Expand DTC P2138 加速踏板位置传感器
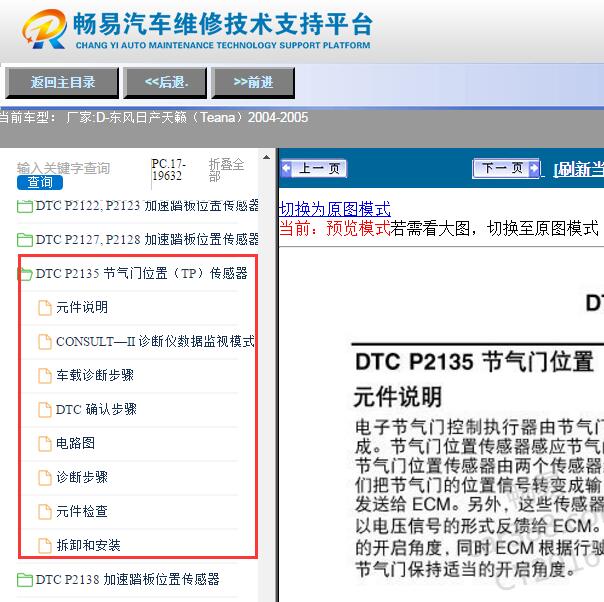This screenshot has width=604, height=602. coord(128,579)
